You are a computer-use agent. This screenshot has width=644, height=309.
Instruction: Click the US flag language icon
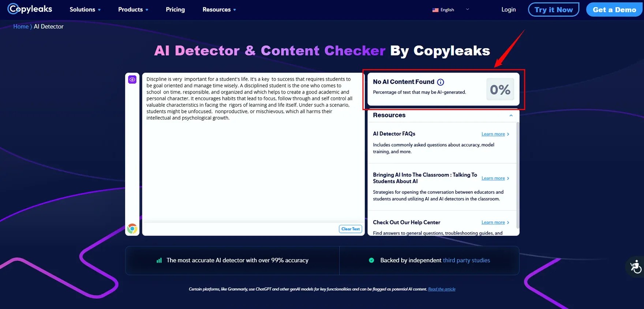[x=435, y=10]
